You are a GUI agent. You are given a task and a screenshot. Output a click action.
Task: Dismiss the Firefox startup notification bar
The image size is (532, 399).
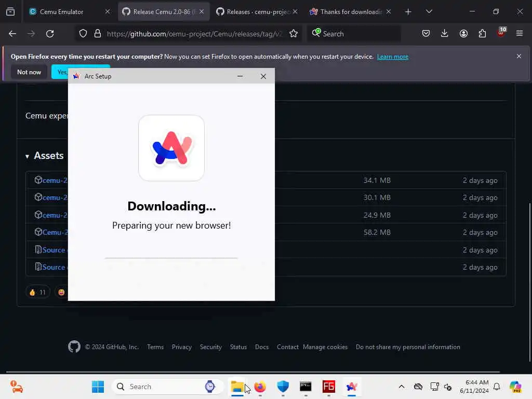(x=519, y=56)
